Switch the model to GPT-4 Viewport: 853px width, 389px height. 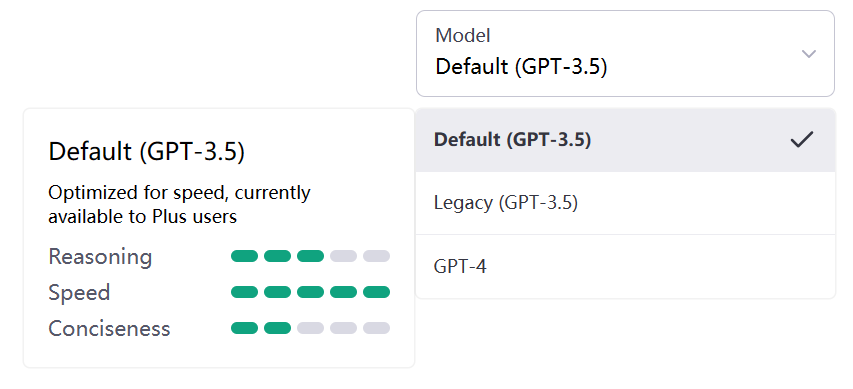pyautogui.click(x=625, y=267)
